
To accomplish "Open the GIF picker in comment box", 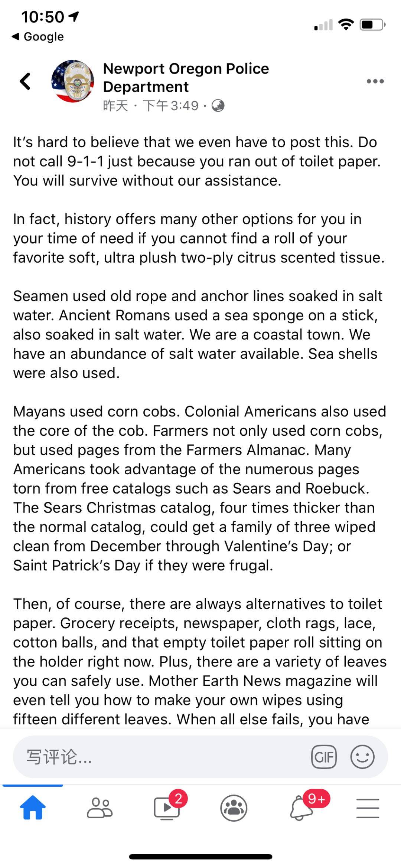I will [x=324, y=757].
